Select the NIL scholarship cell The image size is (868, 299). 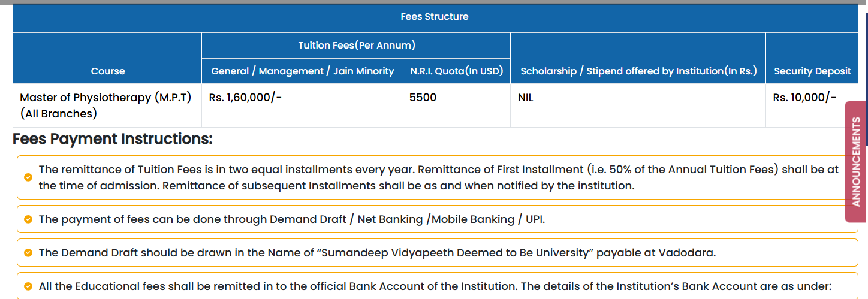point(525,98)
